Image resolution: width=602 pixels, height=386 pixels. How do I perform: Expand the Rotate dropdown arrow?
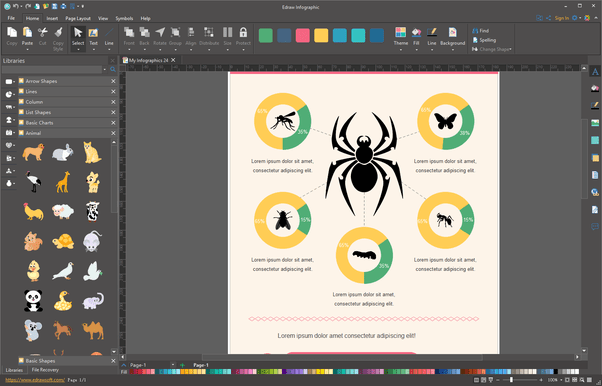point(160,50)
